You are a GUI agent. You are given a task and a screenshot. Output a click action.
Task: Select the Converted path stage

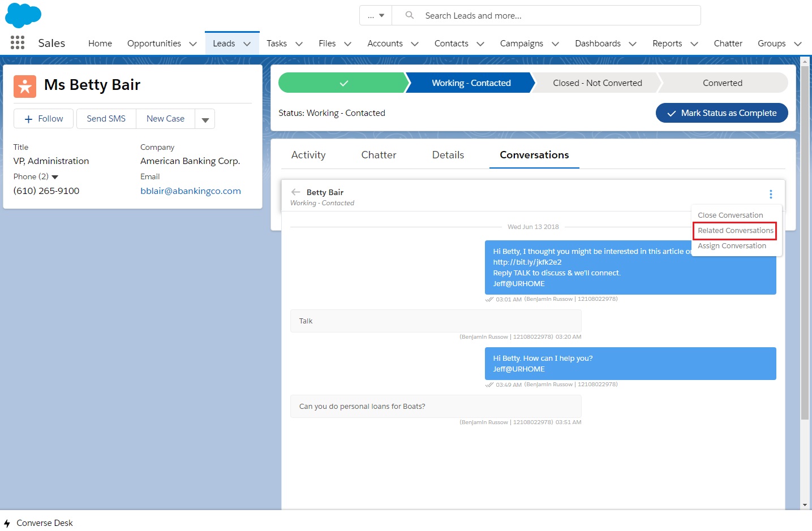pos(723,83)
